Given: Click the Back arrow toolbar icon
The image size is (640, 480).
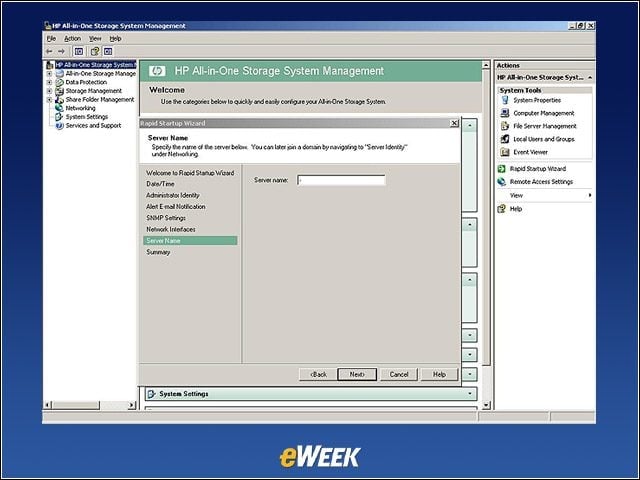Looking at the screenshot, I should (x=49, y=51).
